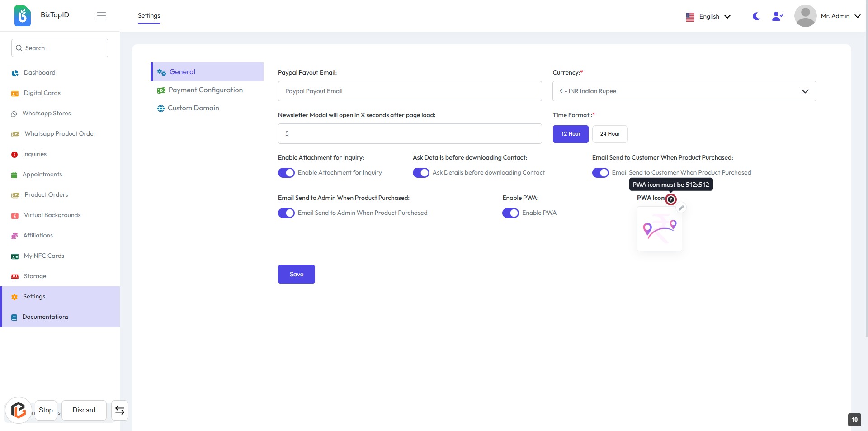The width and height of the screenshot is (868, 431).
Task: Click the Paypal Payout Email field
Action: pos(410,91)
